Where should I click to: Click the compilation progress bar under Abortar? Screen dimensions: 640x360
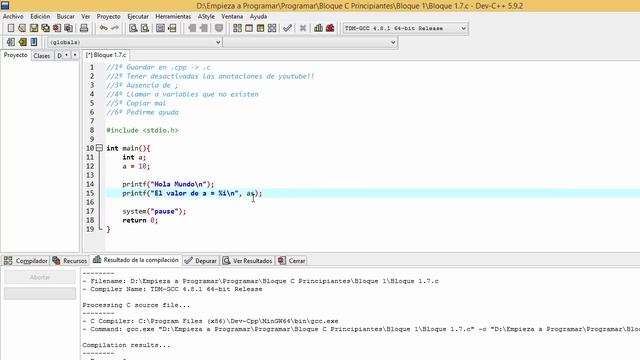point(40,293)
